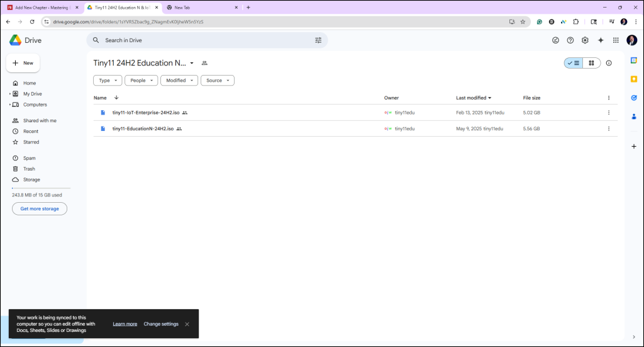Switch to the New Tab browser tab
Image resolution: width=644 pixels, height=347 pixels.
[202, 8]
